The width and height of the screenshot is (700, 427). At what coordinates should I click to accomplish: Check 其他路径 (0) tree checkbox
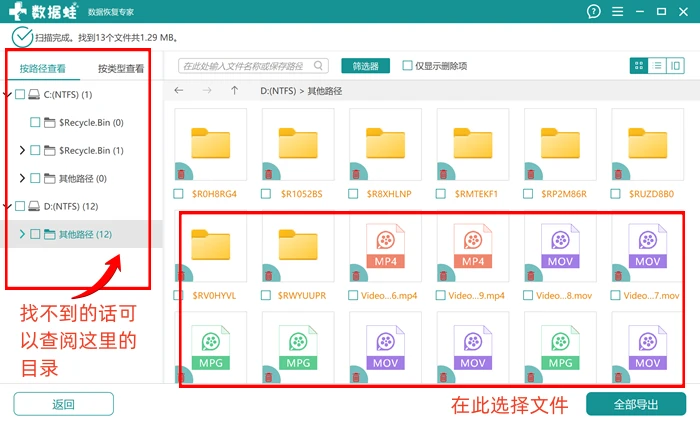tap(35, 178)
